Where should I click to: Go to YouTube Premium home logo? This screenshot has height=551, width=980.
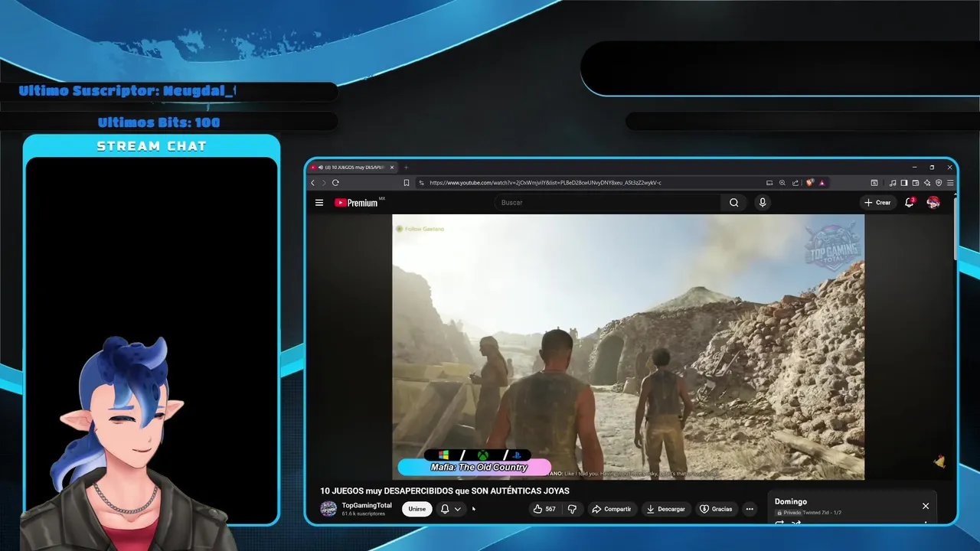(x=356, y=203)
